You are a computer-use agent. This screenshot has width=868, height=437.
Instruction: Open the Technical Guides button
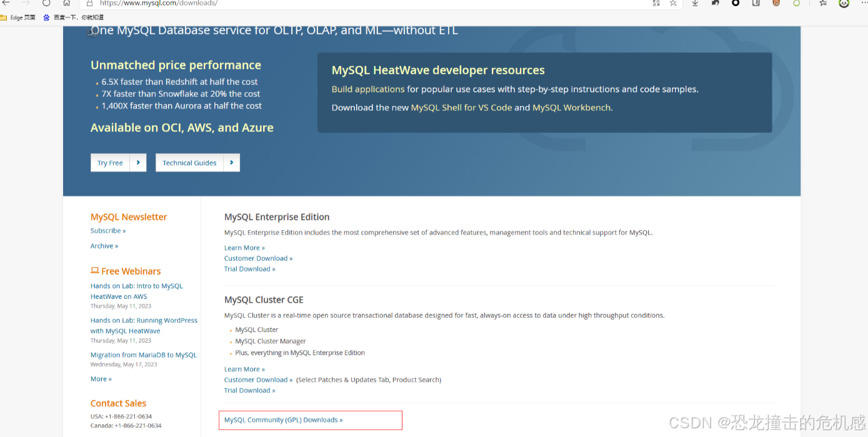pyautogui.click(x=197, y=163)
